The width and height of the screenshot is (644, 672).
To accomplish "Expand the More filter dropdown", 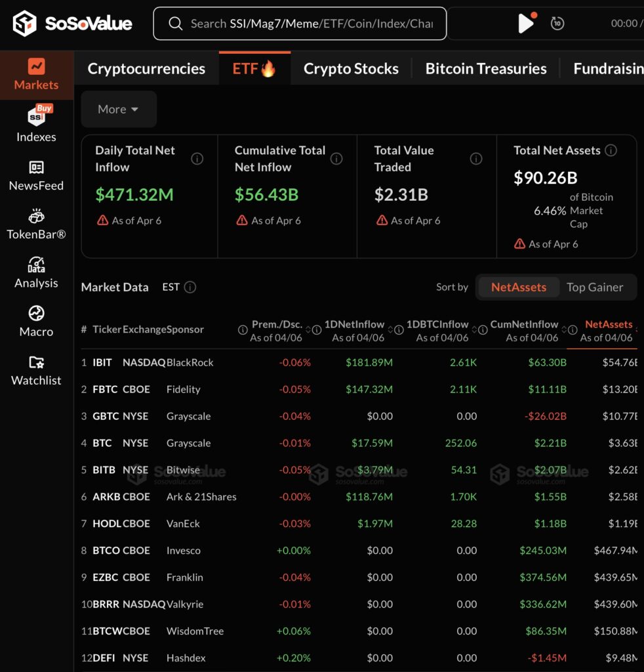I will coord(118,109).
